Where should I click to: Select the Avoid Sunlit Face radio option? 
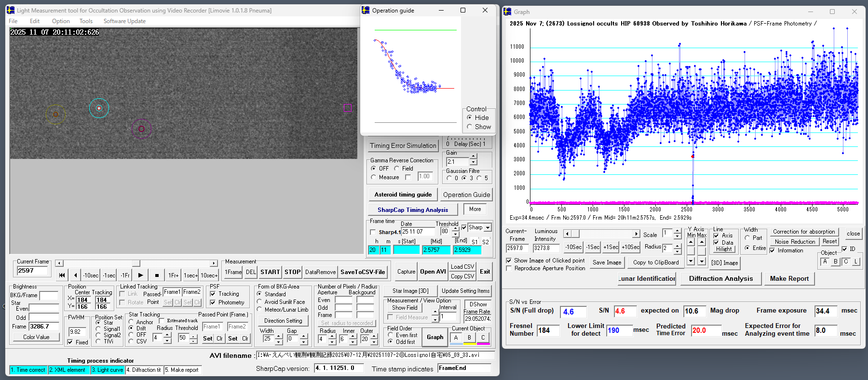coord(259,302)
